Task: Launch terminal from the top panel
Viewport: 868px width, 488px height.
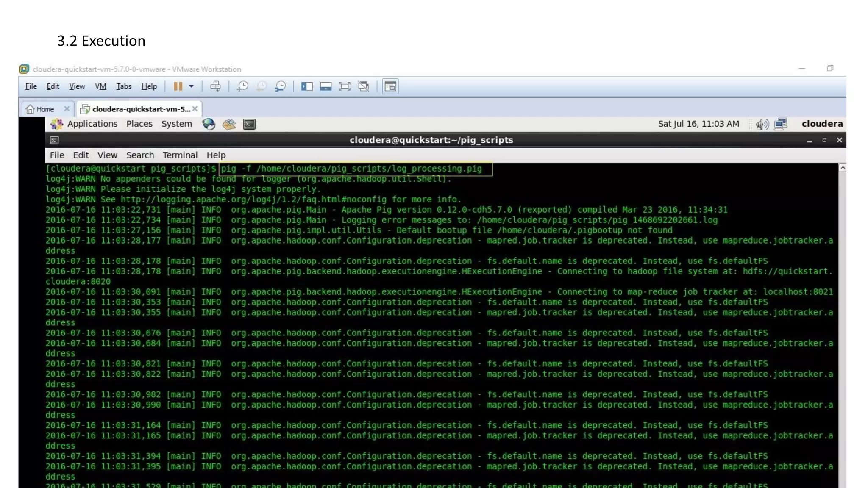Action: (x=249, y=124)
